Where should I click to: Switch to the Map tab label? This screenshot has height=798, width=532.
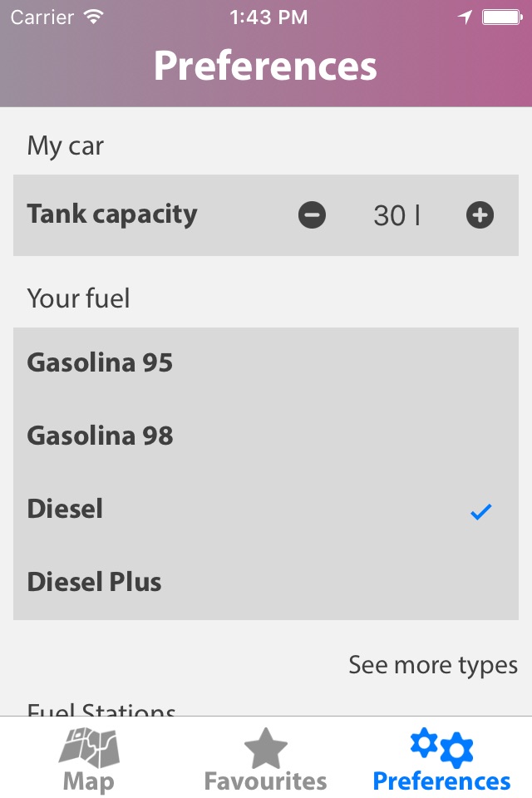89,781
